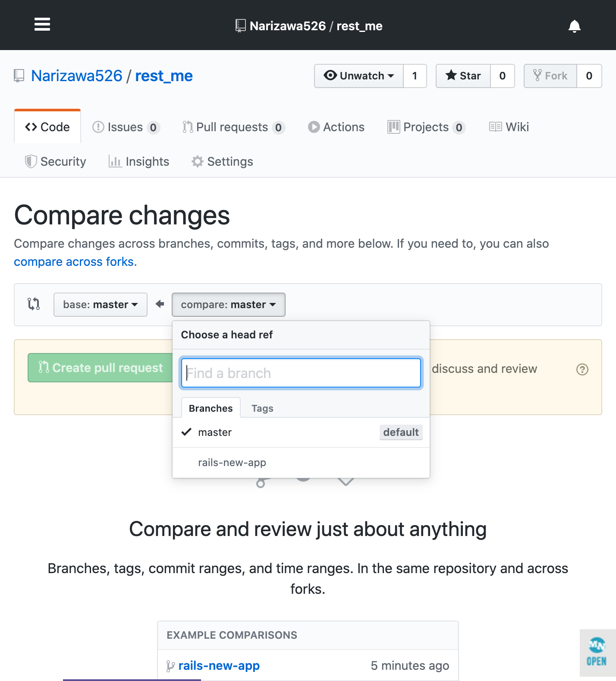Image resolution: width=616 pixels, height=681 pixels.
Task: Click the left arrow between branch selectors
Action: pyautogui.click(x=160, y=304)
